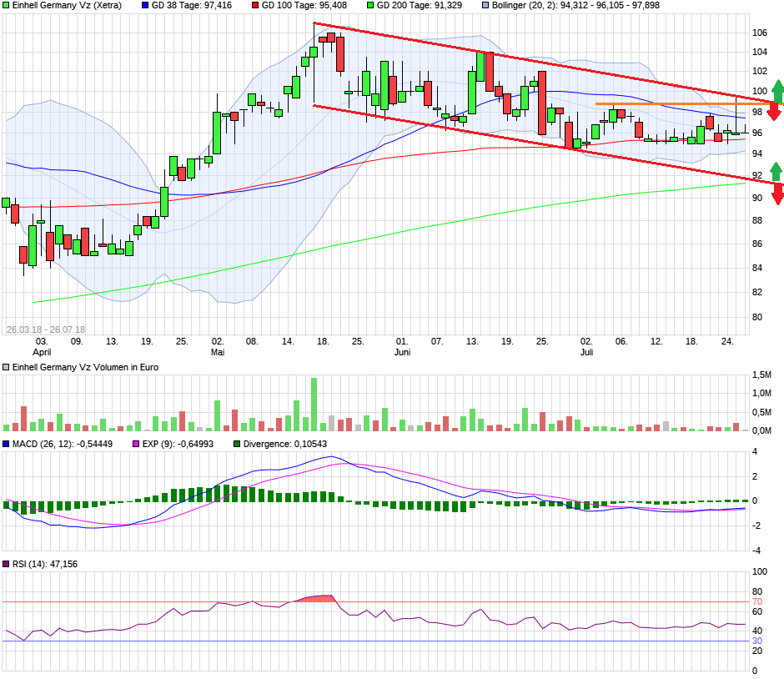
Task: Click the green arrow above upper channel line
Action: (x=777, y=88)
